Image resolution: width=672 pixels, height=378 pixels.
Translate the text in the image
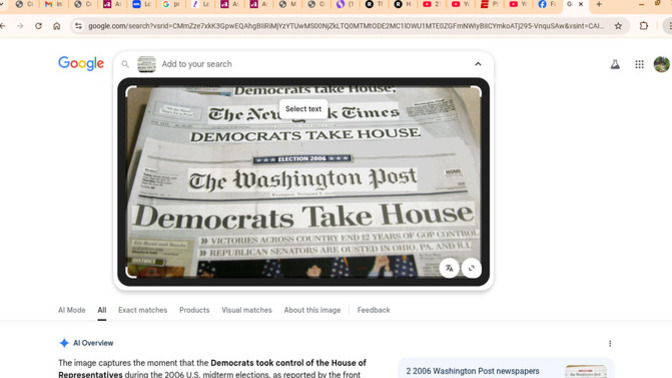click(x=449, y=268)
